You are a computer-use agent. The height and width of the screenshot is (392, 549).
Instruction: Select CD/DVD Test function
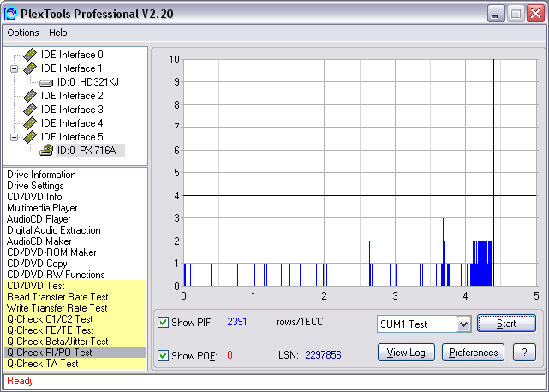pyautogui.click(x=75, y=286)
